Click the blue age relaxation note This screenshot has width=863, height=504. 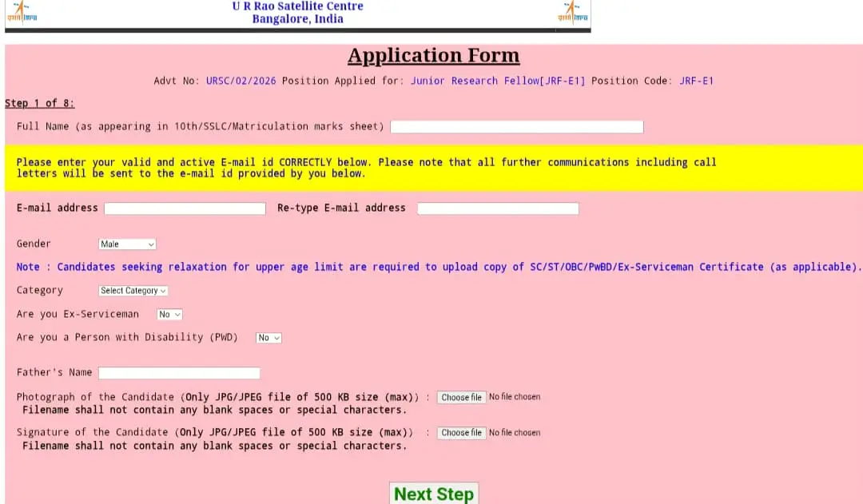(438, 267)
